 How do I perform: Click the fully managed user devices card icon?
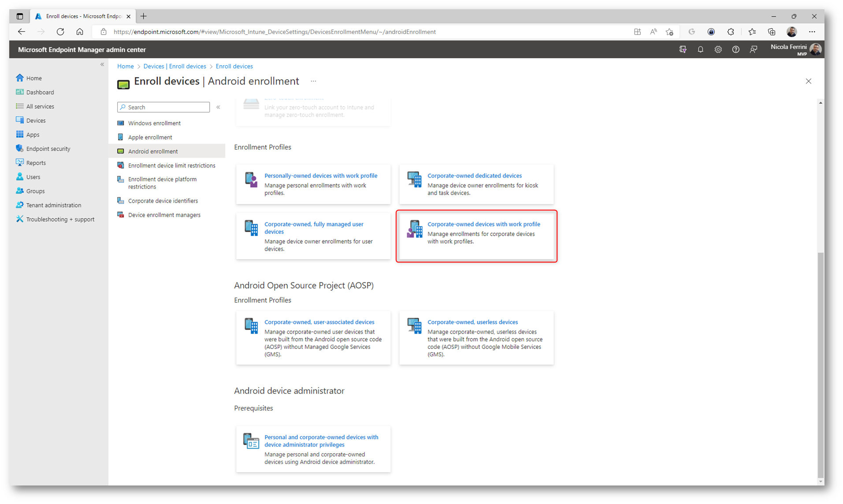click(251, 228)
